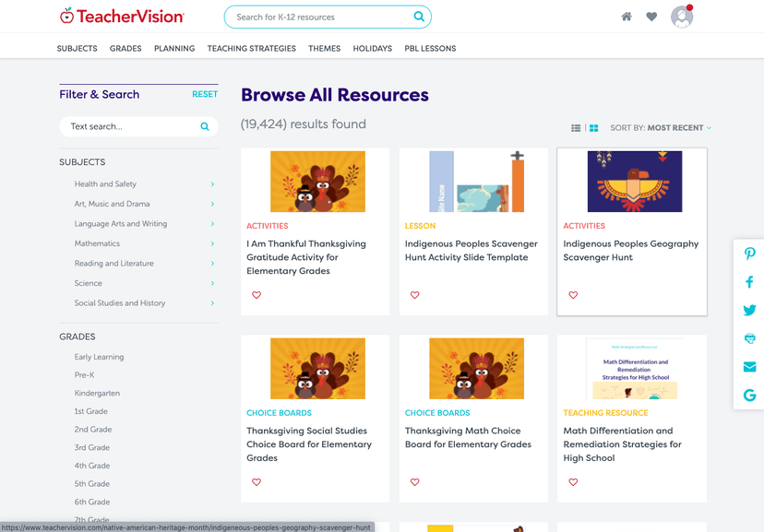Screen dimensions: 764x532
Task: Favorite the Thanksgiving Gratitude Activity resource
Action: click(x=256, y=294)
